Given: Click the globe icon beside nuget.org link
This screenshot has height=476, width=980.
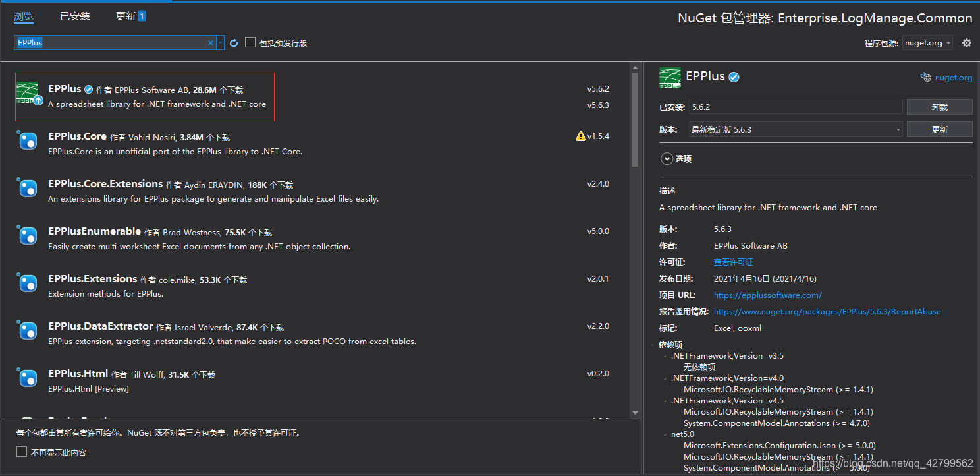Looking at the screenshot, I should [925, 78].
